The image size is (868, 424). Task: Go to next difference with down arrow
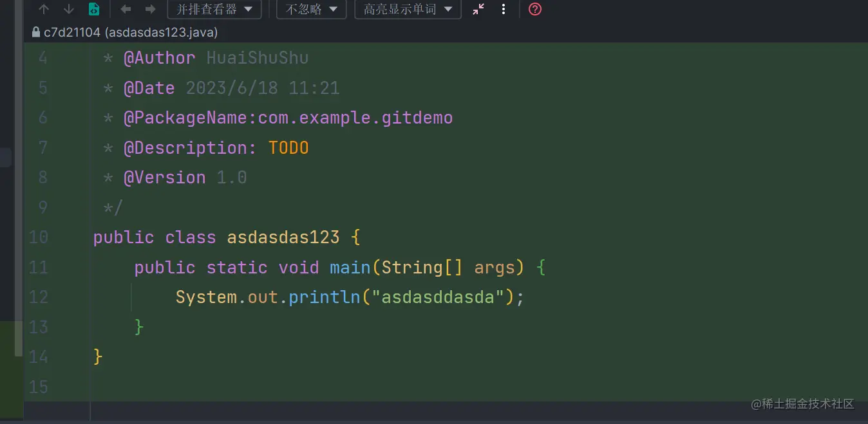pos(69,10)
